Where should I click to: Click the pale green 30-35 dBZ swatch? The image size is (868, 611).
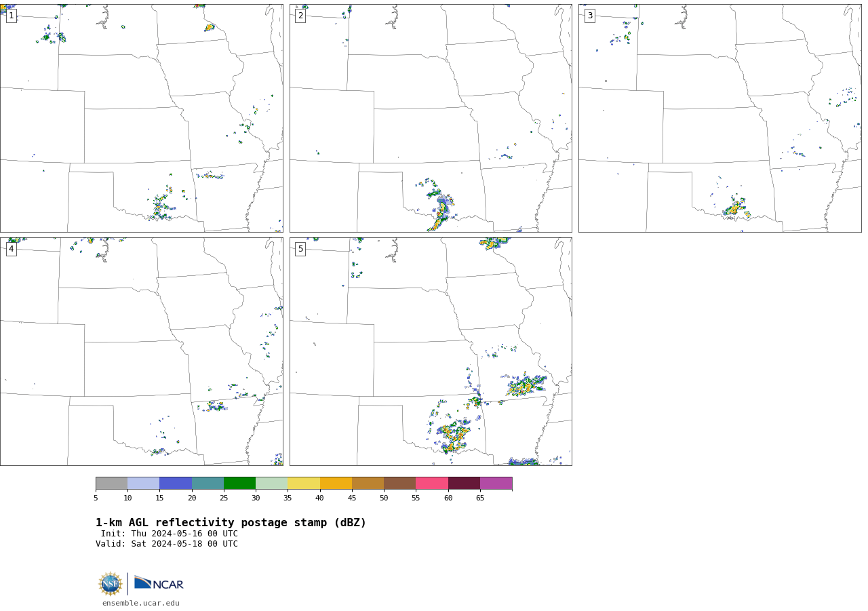click(272, 484)
